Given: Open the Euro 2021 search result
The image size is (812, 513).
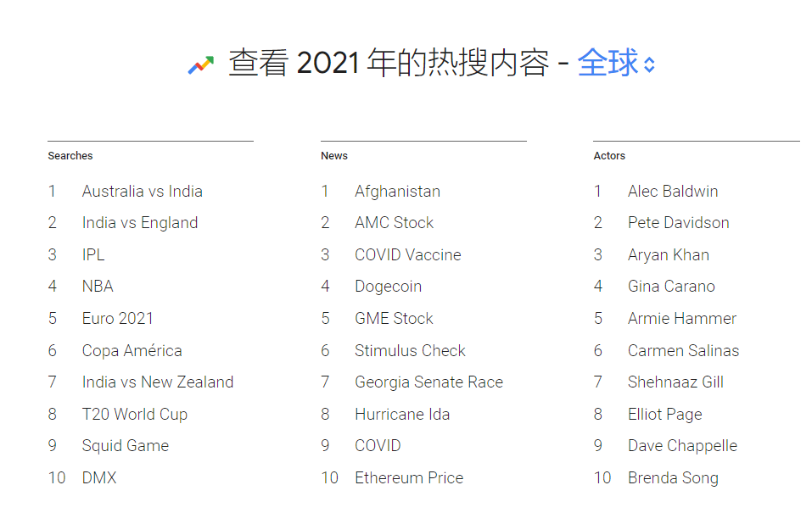Looking at the screenshot, I should pos(117,319).
